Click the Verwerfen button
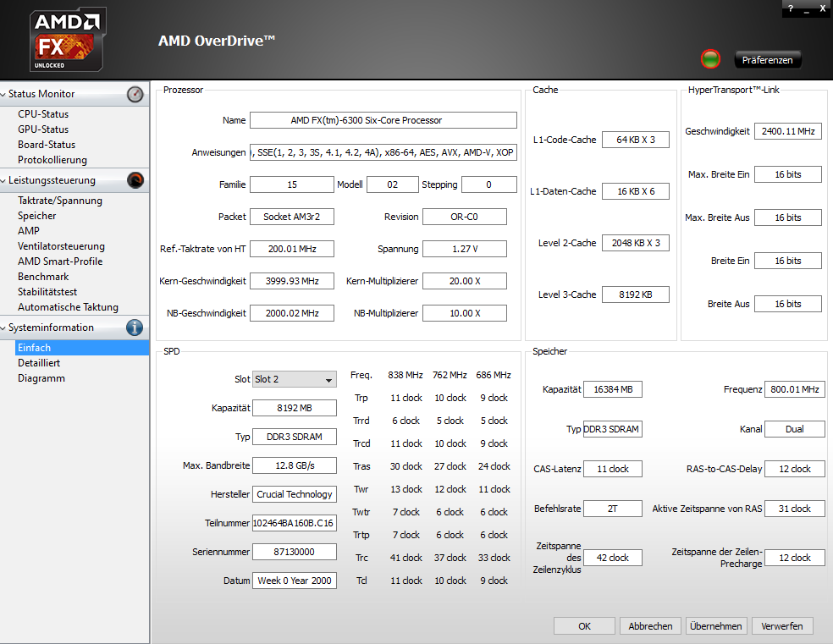Image resolution: width=833 pixels, height=644 pixels. tap(782, 626)
